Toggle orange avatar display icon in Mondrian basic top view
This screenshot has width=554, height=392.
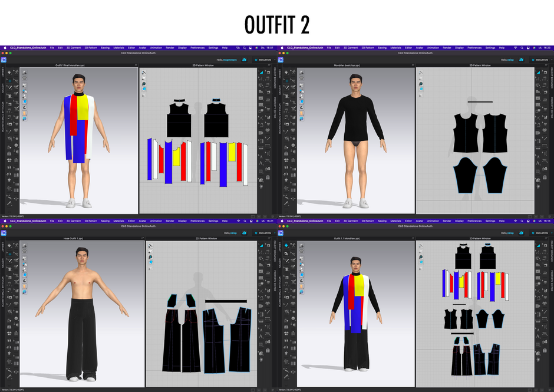click(301, 113)
